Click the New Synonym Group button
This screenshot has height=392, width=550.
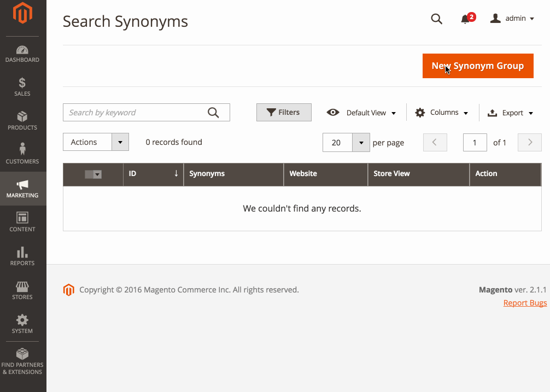[478, 66]
